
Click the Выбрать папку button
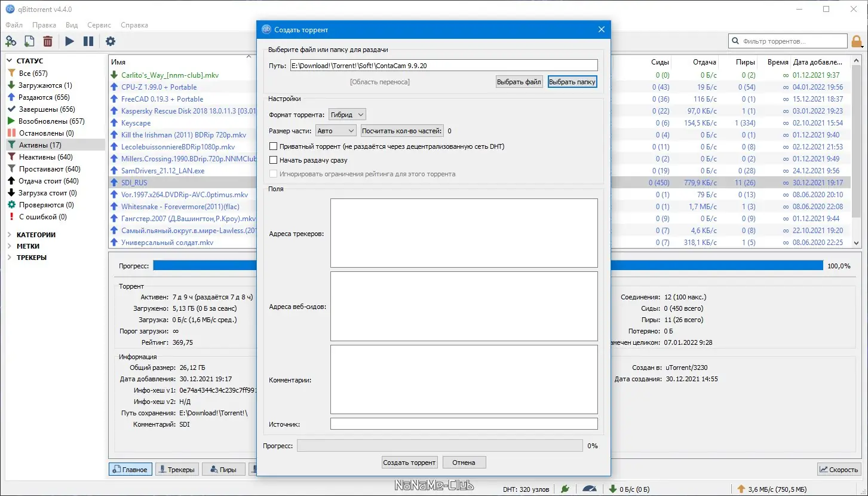pyautogui.click(x=572, y=82)
